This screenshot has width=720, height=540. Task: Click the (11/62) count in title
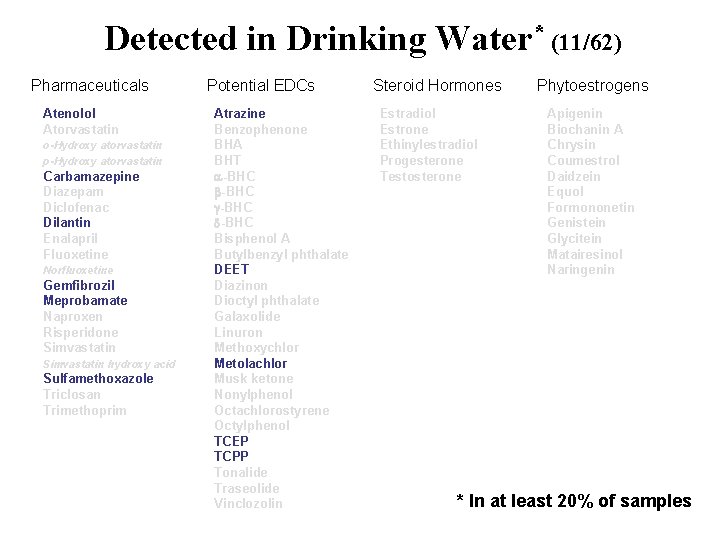[x=586, y=43]
